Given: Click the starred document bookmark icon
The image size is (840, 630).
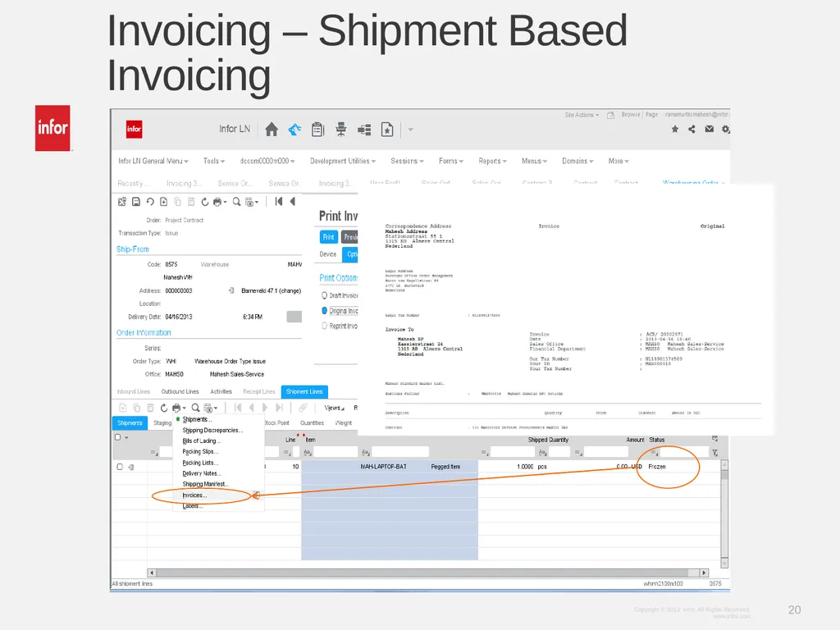Looking at the screenshot, I should [x=387, y=130].
